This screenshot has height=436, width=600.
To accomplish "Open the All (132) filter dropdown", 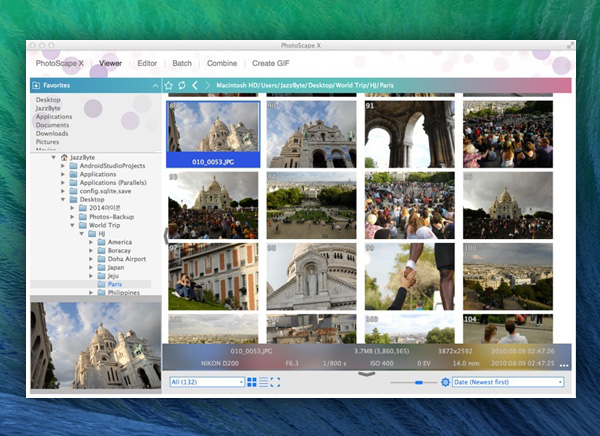I will tap(207, 382).
